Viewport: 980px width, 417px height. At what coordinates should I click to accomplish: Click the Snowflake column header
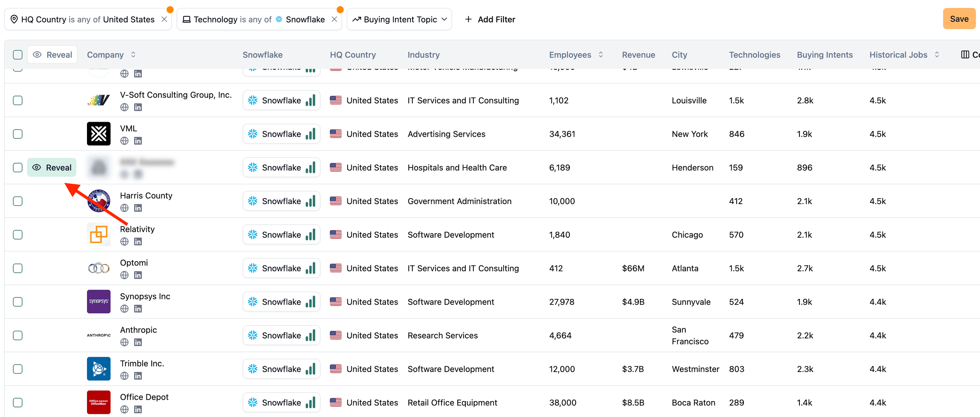[262, 55]
